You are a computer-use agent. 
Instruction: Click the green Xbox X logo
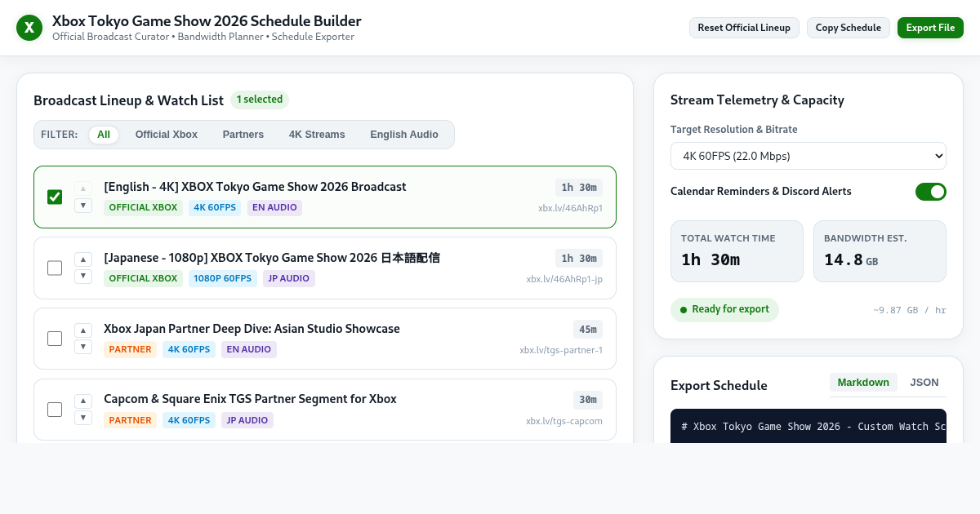pyautogui.click(x=29, y=28)
